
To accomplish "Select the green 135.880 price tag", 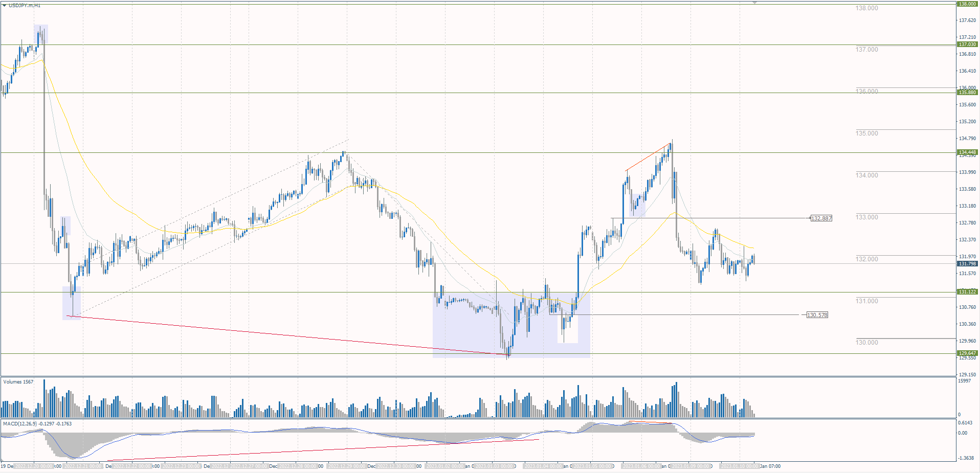I will point(967,93).
